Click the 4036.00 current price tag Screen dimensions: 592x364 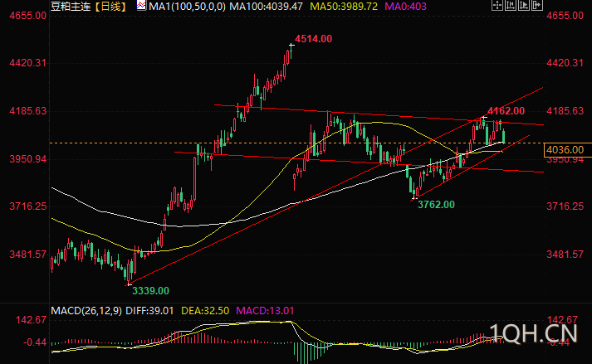(567, 150)
